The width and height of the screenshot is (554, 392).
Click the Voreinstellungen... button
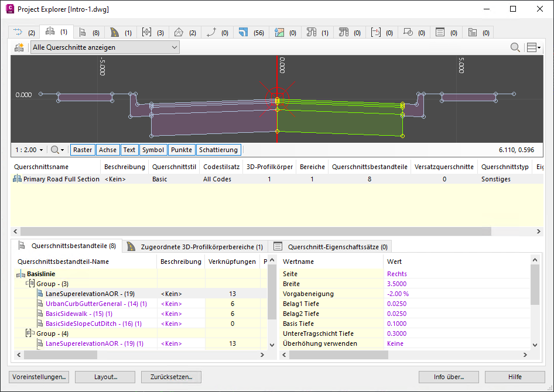tap(39, 377)
